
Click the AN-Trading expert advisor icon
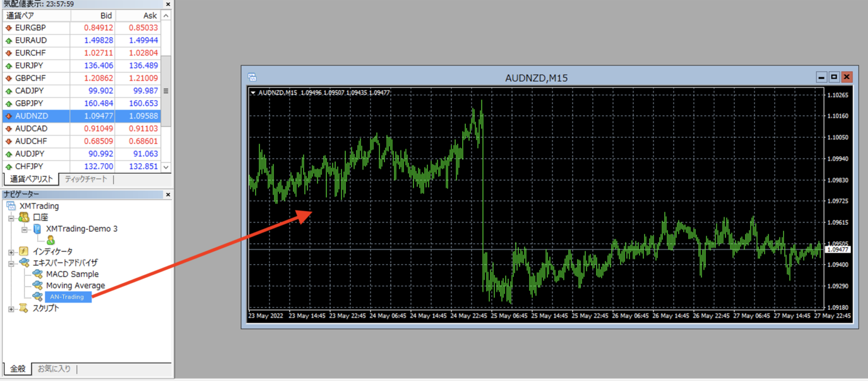pyautogui.click(x=38, y=297)
